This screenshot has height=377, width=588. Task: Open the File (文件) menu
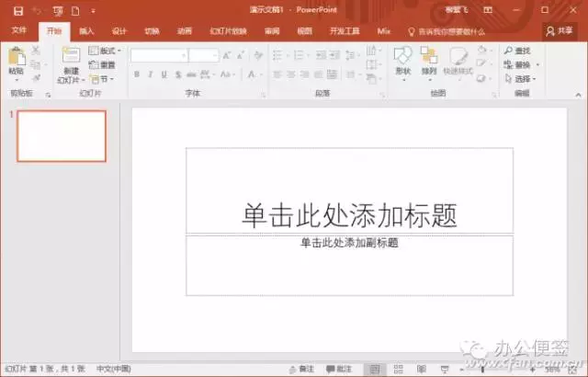18,30
